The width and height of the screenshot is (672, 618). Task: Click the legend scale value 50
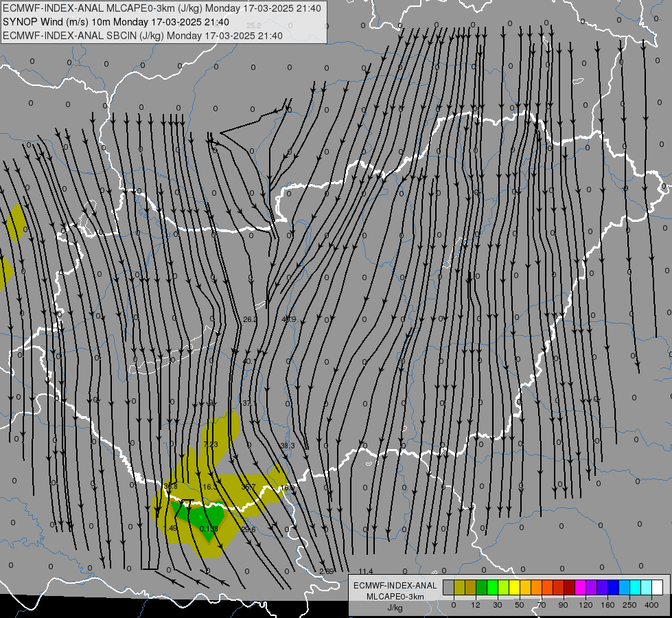(520, 605)
